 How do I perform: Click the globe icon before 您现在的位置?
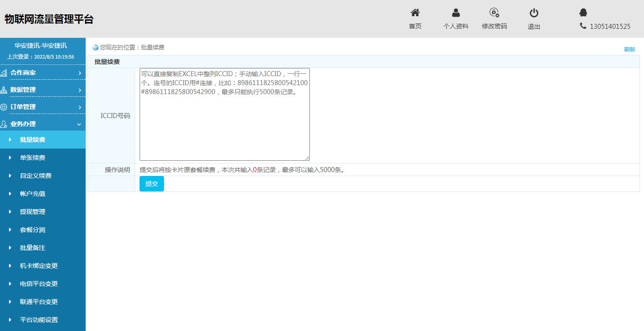click(95, 47)
